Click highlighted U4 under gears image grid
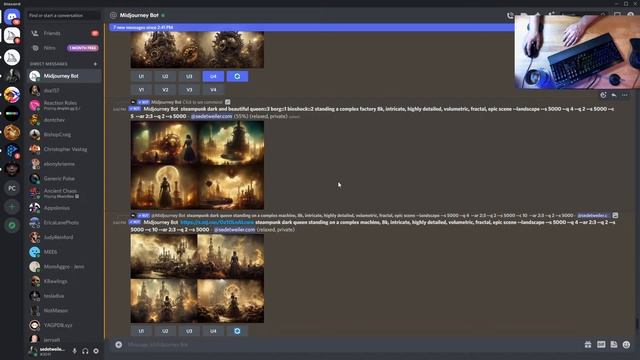This screenshot has height=360, width=640. point(213,76)
